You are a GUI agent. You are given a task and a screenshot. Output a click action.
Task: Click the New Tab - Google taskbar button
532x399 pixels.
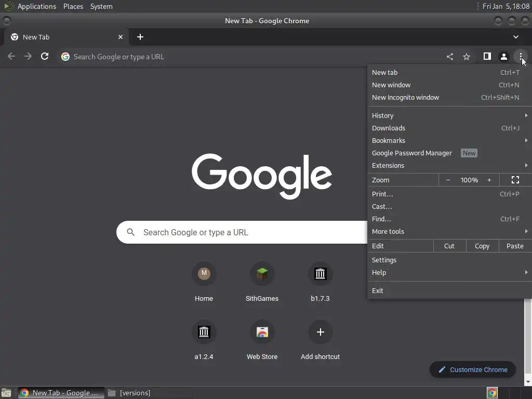click(61, 393)
